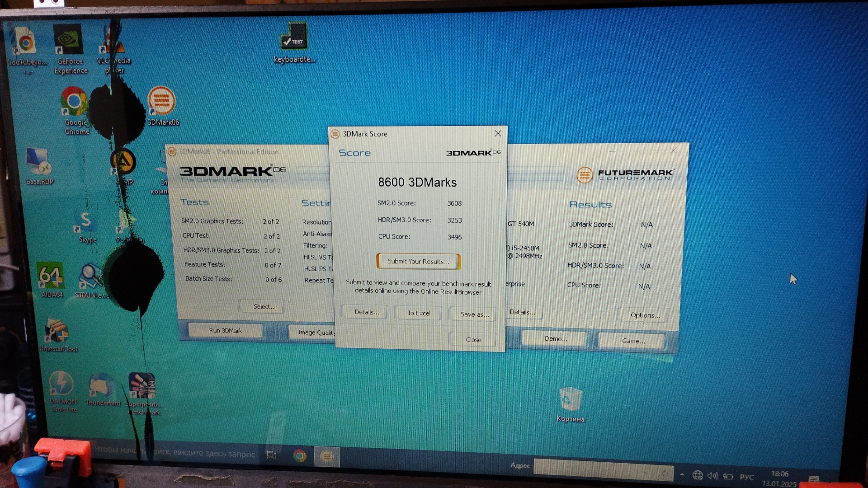This screenshot has width=868, height=488.
Task: Launch Thunderbird mail client icon
Action: point(102,389)
